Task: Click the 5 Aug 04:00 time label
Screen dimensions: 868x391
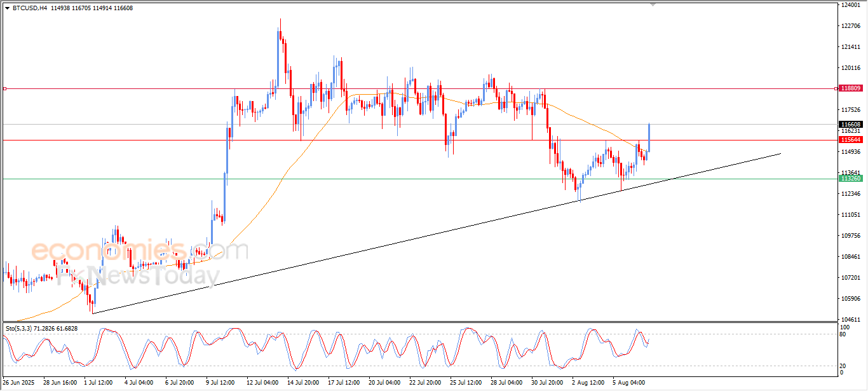Action: [x=628, y=383]
